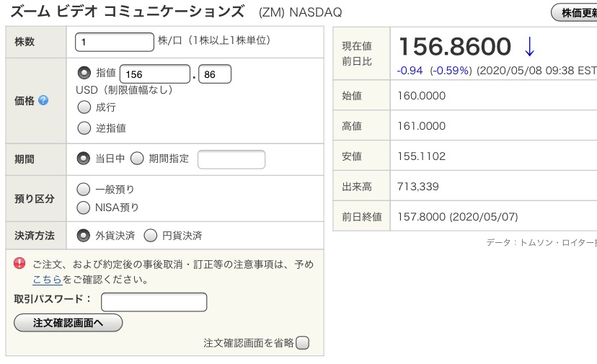Click the USD(制限値幅なし) note text

125,90
